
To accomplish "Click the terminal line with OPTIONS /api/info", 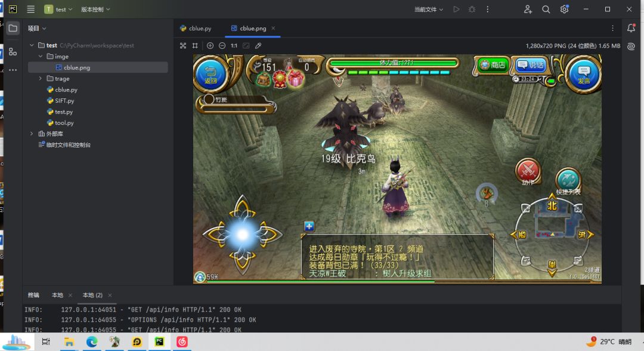I will (140, 320).
